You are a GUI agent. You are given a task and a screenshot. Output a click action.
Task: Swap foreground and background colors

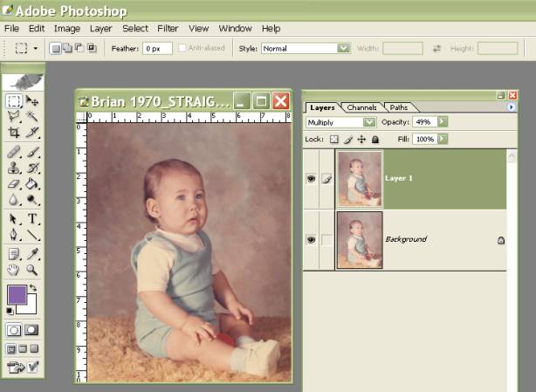[x=33, y=288]
